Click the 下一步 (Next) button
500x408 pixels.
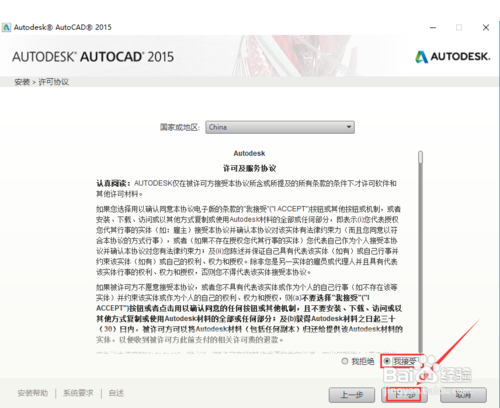tap(404, 395)
